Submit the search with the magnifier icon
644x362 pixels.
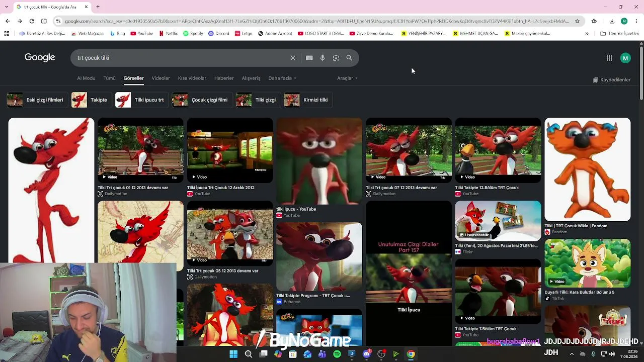click(x=349, y=58)
